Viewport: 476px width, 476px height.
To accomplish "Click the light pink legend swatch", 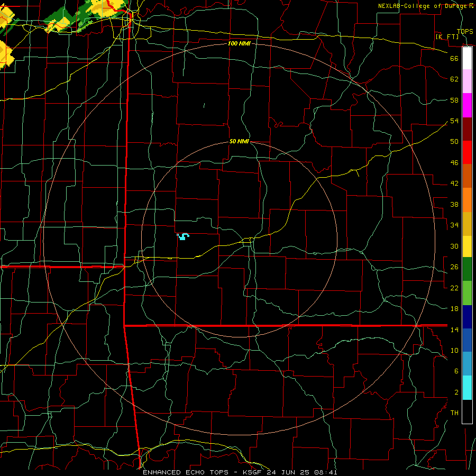I will pyautogui.click(x=467, y=81).
